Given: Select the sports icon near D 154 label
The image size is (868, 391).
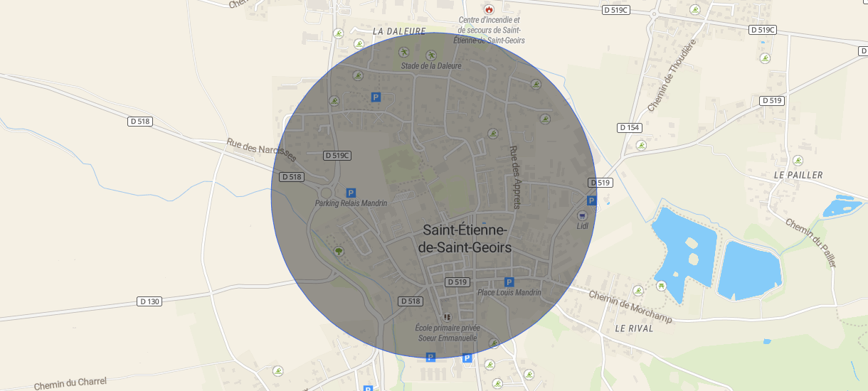Looking at the screenshot, I should (x=641, y=145).
